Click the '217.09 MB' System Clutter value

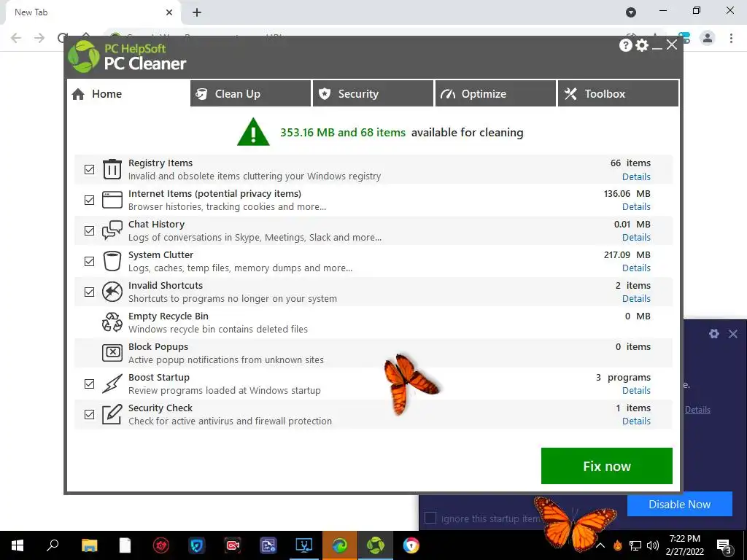coord(627,254)
